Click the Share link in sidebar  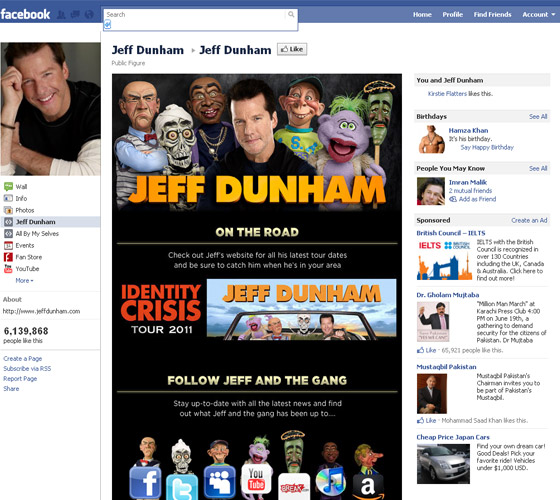pos(11,388)
